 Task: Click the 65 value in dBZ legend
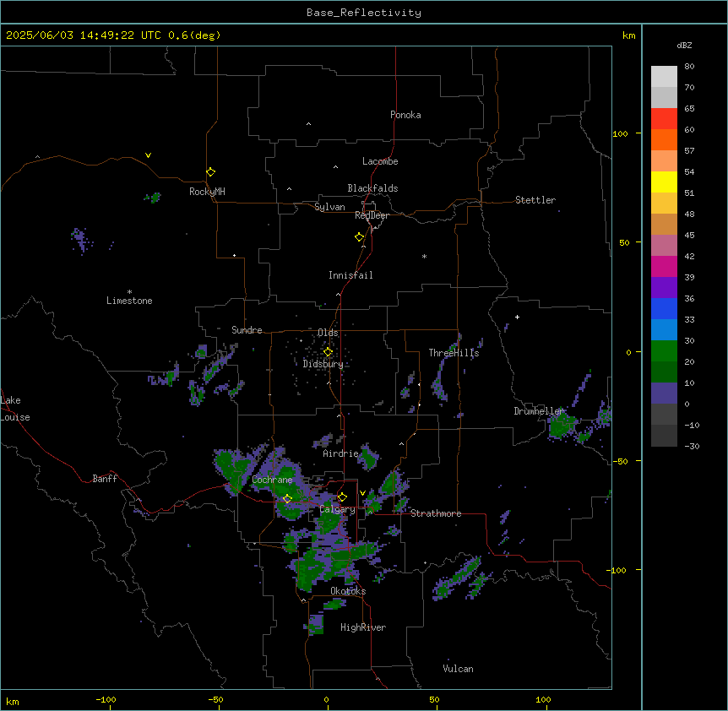(689, 109)
